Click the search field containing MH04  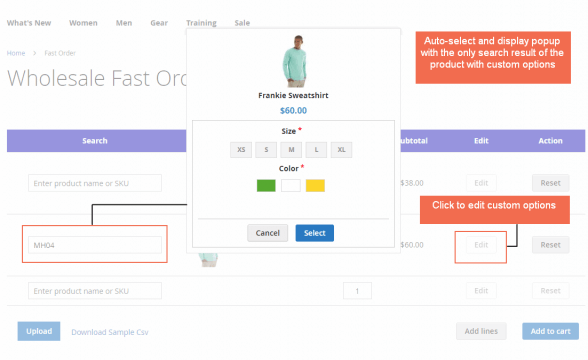(x=95, y=245)
